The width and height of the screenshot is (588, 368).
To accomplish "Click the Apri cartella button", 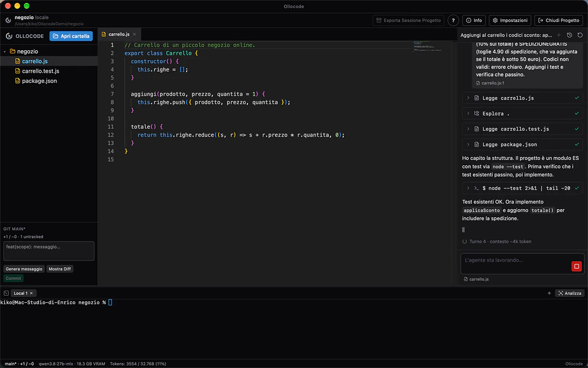I will 71,36.
